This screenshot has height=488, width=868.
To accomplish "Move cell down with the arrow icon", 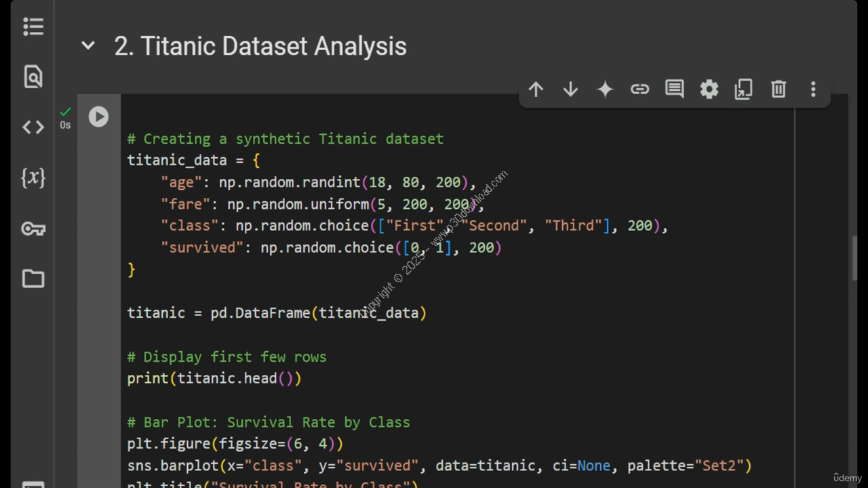I will click(x=570, y=89).
